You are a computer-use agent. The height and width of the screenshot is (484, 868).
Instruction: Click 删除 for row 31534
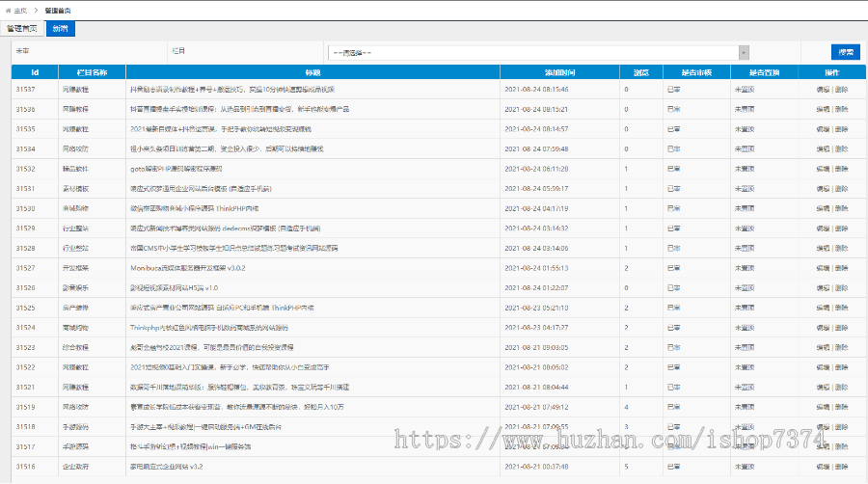[841, 149]
